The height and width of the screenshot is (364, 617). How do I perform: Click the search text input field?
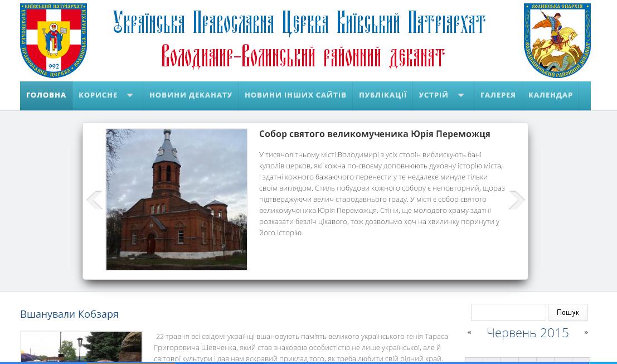pyautogui.click(x=508, y=312)
